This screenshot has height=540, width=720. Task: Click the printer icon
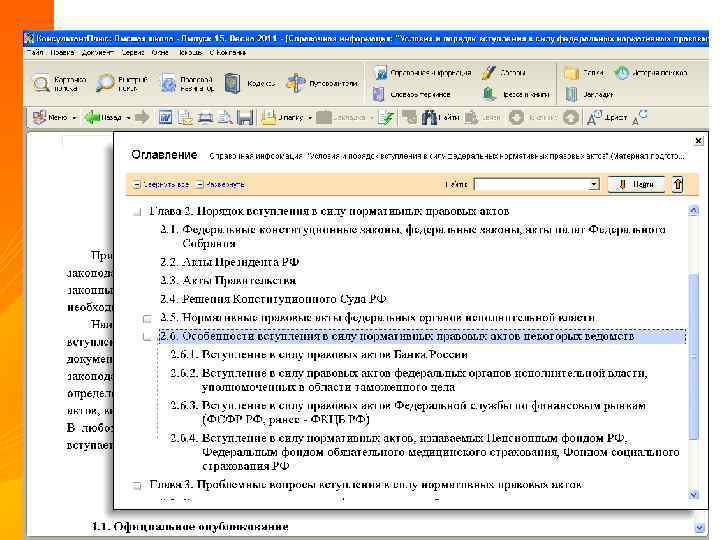tap(205, 118)
